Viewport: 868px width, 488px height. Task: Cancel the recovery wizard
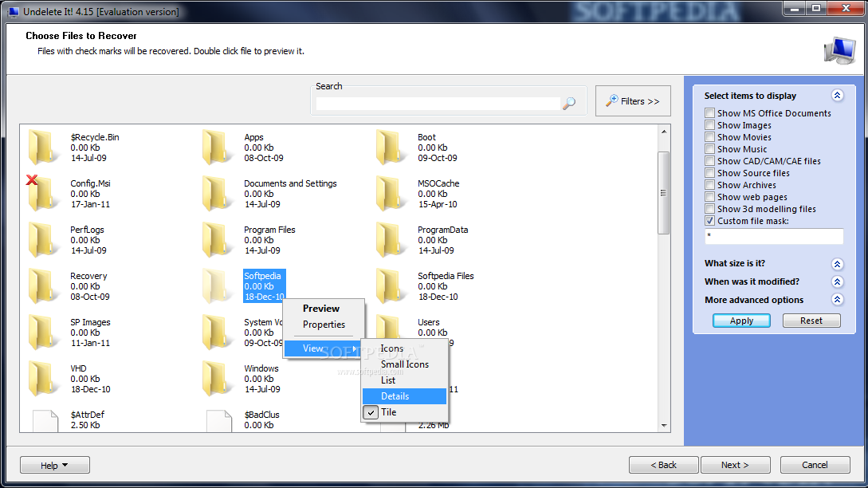click(815, 465)
